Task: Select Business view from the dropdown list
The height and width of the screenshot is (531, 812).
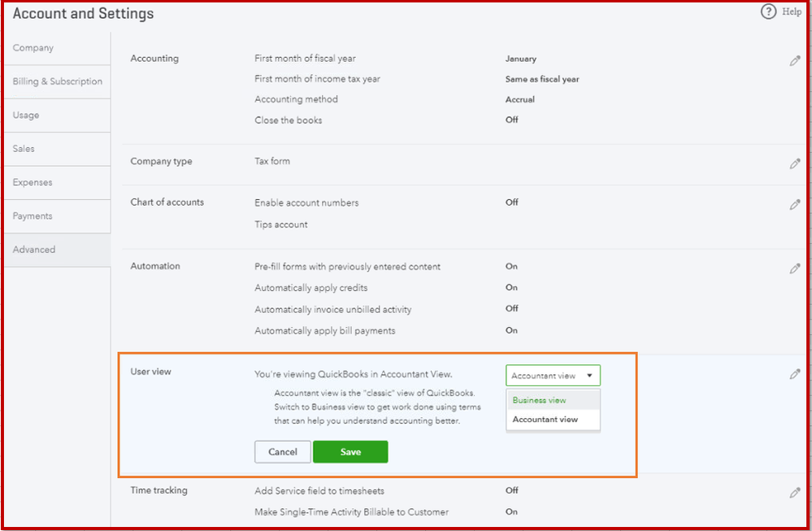Action: [540, 400]
